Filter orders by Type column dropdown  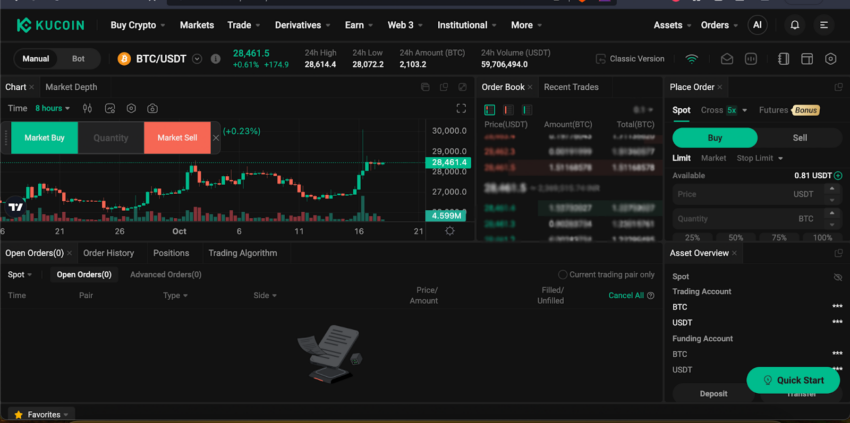click(175, 296)
